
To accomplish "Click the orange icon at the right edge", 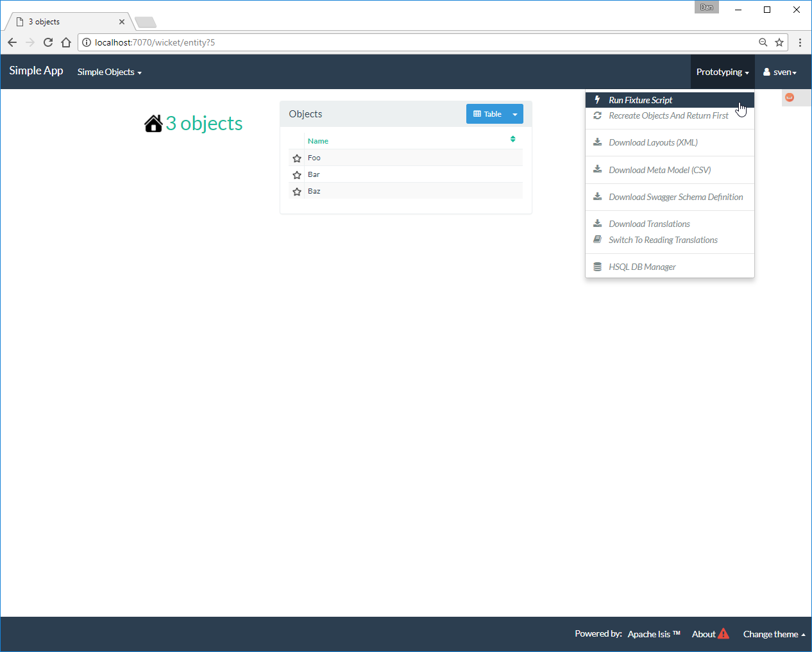I will point(790,97).
